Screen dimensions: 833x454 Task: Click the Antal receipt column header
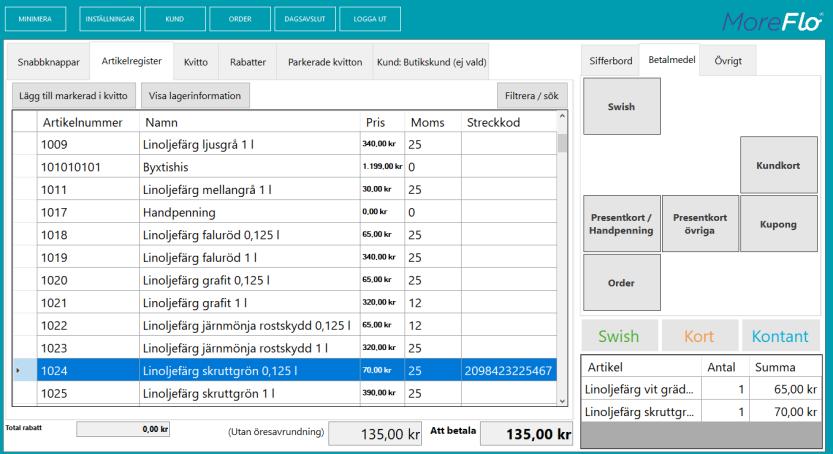coord(725,367)
